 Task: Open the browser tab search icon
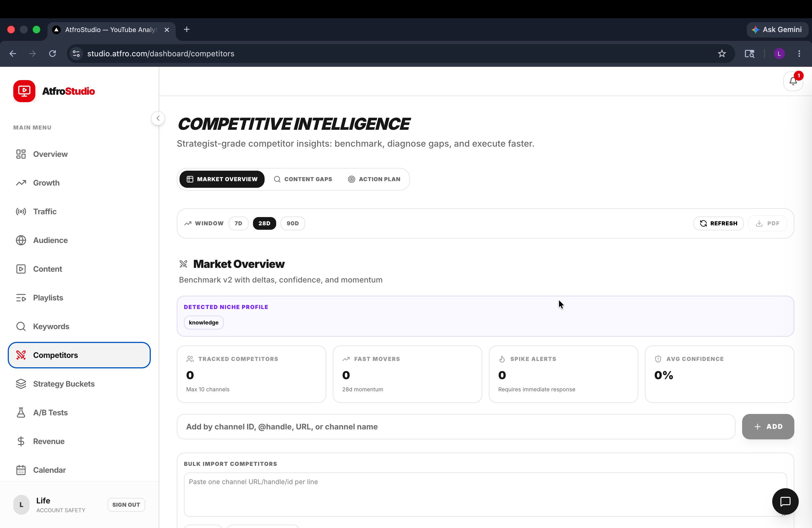click(750, 54)
